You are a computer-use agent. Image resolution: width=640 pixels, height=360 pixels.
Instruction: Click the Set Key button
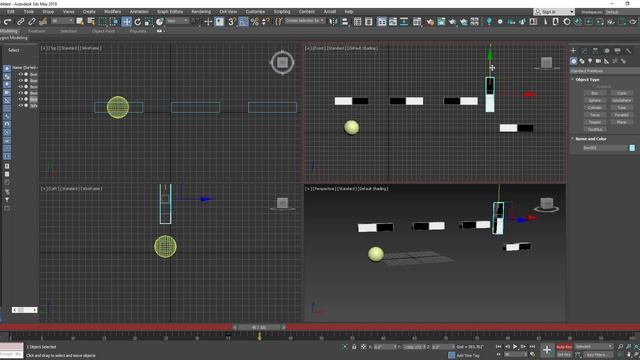[564, 355]
